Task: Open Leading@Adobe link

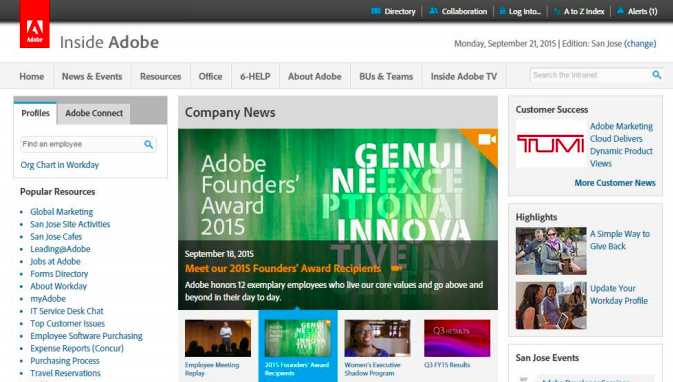Action: coord(60,249)
